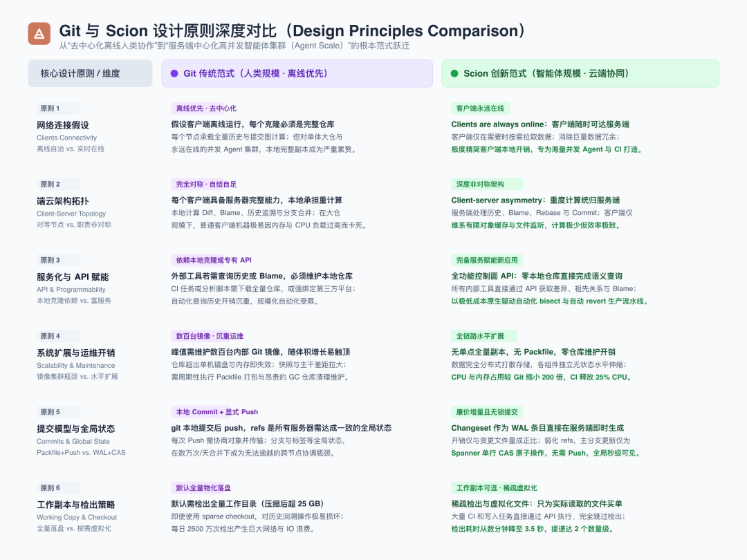Click the Commits & Global State label
The width and height of the screenshot is (747, 560).
(73, 441)
